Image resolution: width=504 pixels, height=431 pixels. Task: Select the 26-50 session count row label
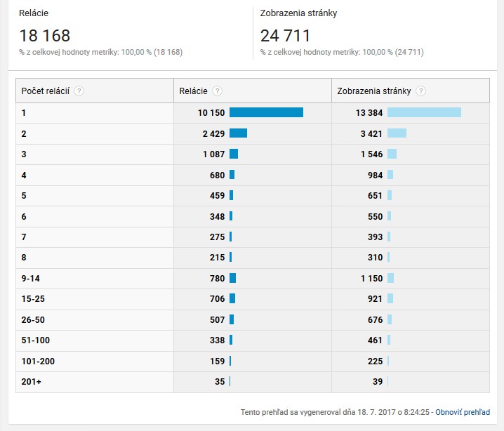click(33, 320)
